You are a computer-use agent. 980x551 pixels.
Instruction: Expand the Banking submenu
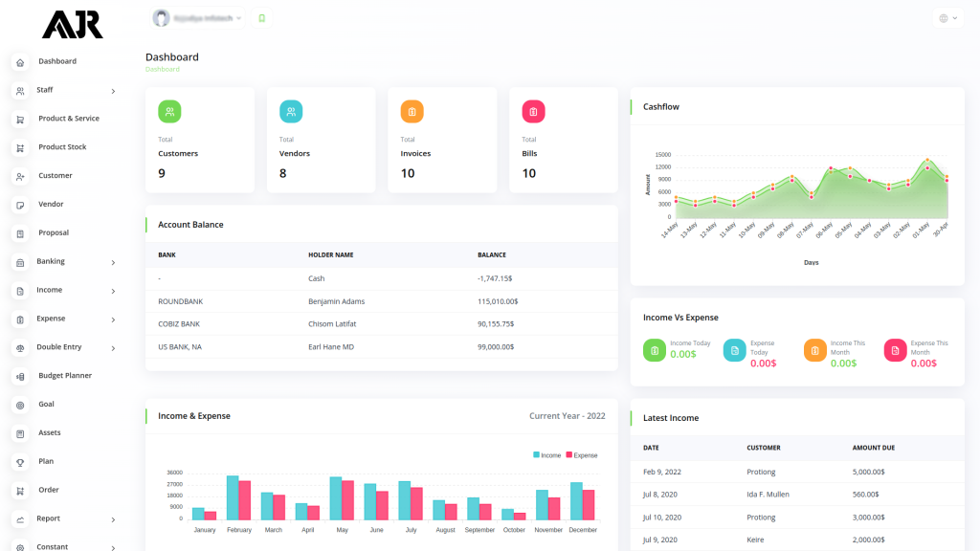[113, 262]
